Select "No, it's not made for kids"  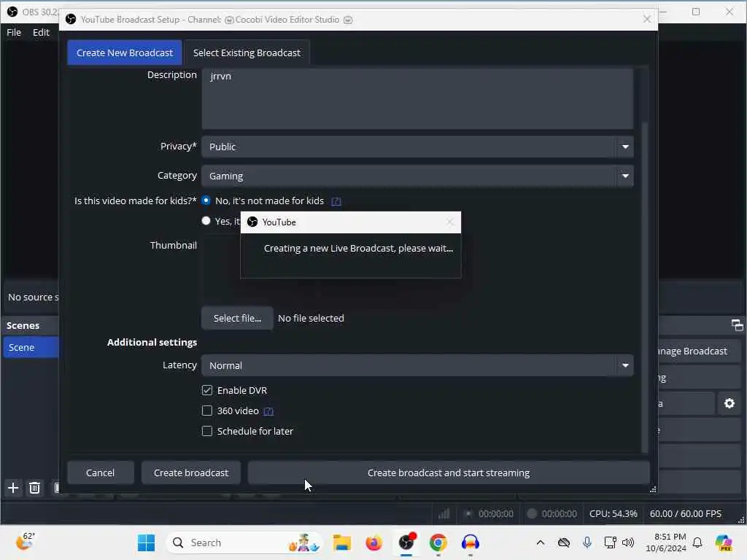click(x=206, y=201)
